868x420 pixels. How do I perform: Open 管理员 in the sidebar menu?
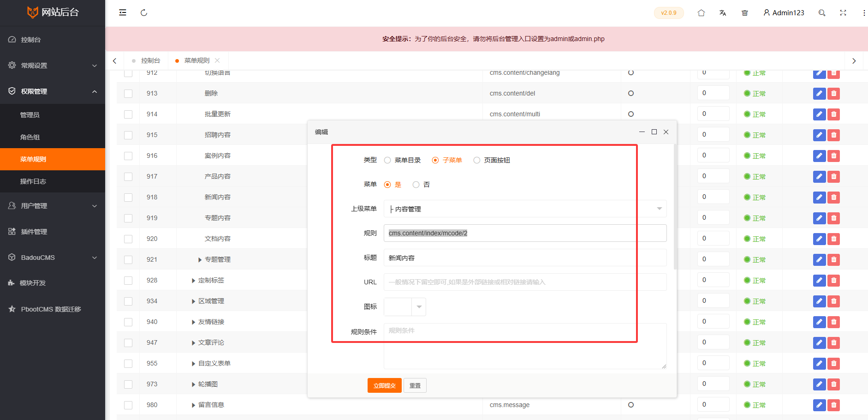[30, 115]
